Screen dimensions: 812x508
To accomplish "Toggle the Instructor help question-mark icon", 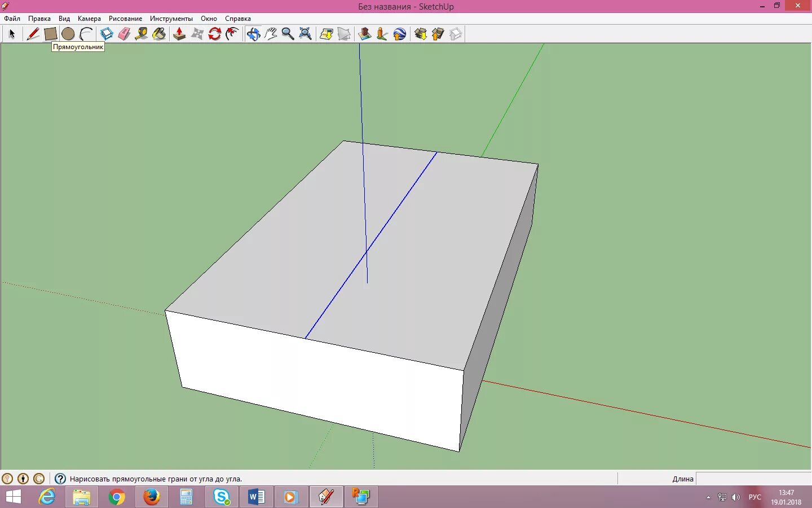I will (60, 479).
